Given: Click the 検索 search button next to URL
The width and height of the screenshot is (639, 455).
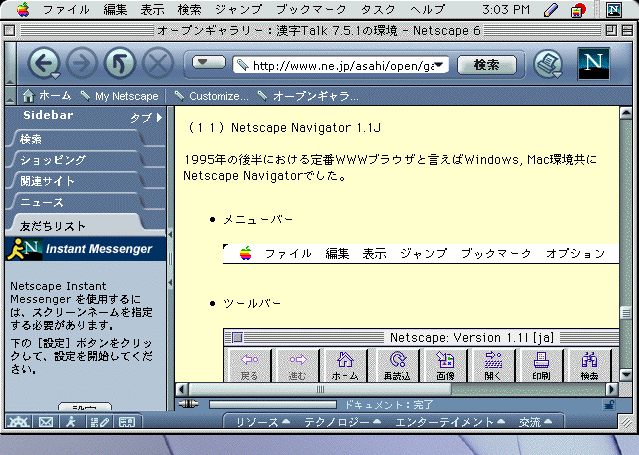Looking at the screenshot, I should pos(487,64).
